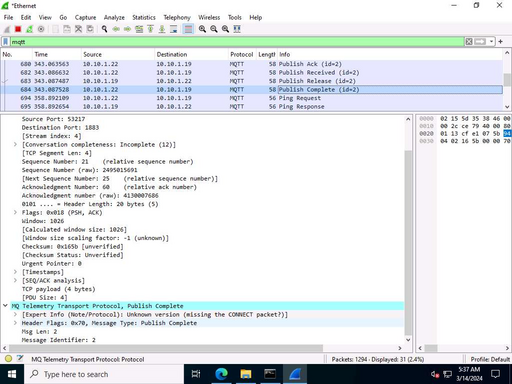This screenshot has width=512, height=384.
Task: Open the display filter history dropdown
Action: coord(491,42)
